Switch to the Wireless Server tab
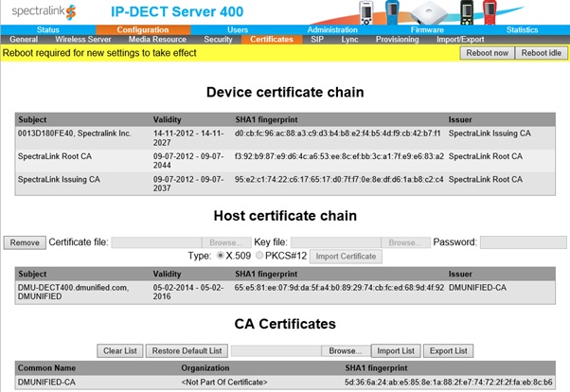The width and height of the screenshot is (570, 392). 83,40
